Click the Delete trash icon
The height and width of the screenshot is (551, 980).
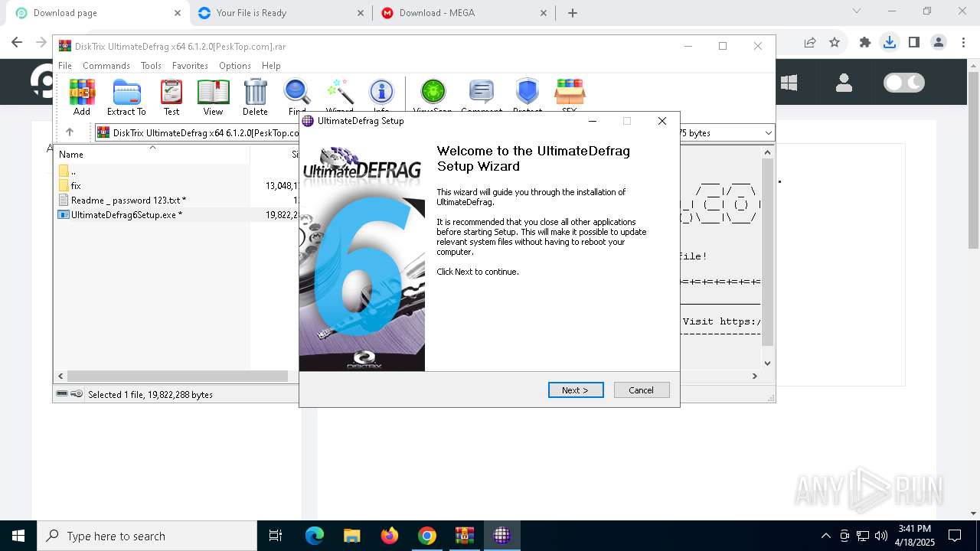pyautogui.click(x=255, y=97)
